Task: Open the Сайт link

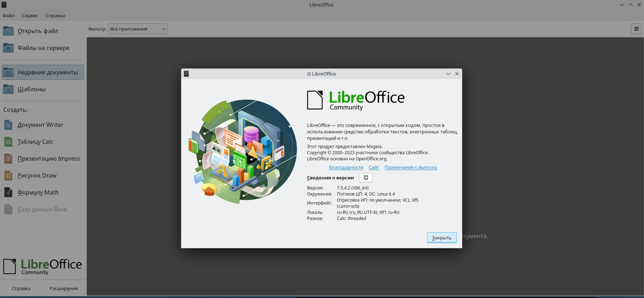Action: pos(374,167)
